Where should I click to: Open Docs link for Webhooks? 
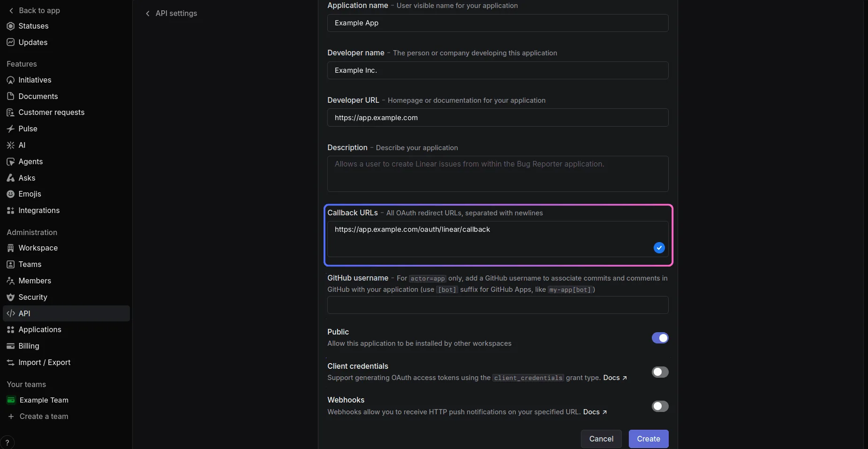tap(595, 412)
